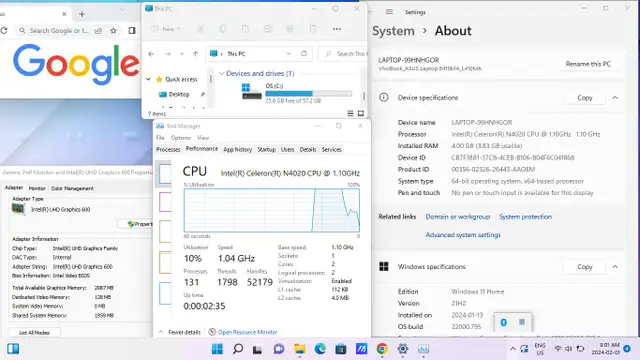The height and width of the screenshot is (360, 640).
Task: Switch to Users tab in Task Manager
Action: pyautogui.click(x=287, y=149)
